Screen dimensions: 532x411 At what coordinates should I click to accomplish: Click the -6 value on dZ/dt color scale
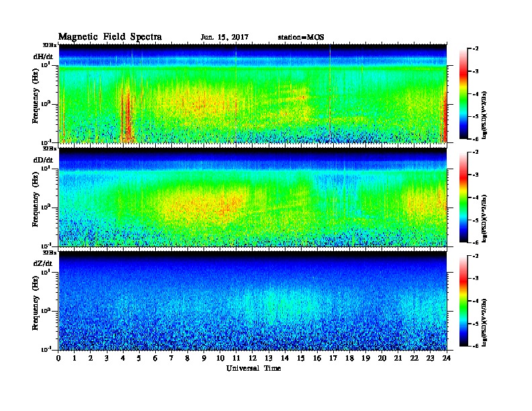[476, 347]
